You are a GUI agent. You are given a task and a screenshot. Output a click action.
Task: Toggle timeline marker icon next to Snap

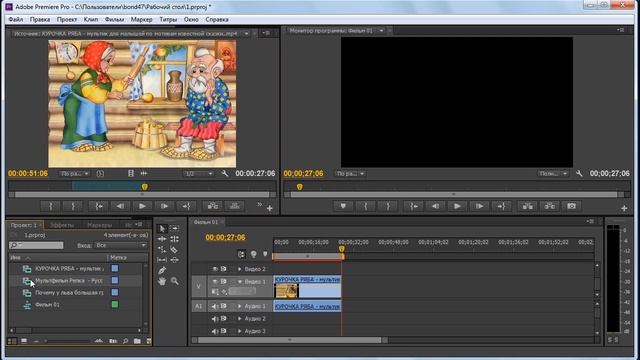[x=253, y=254]
